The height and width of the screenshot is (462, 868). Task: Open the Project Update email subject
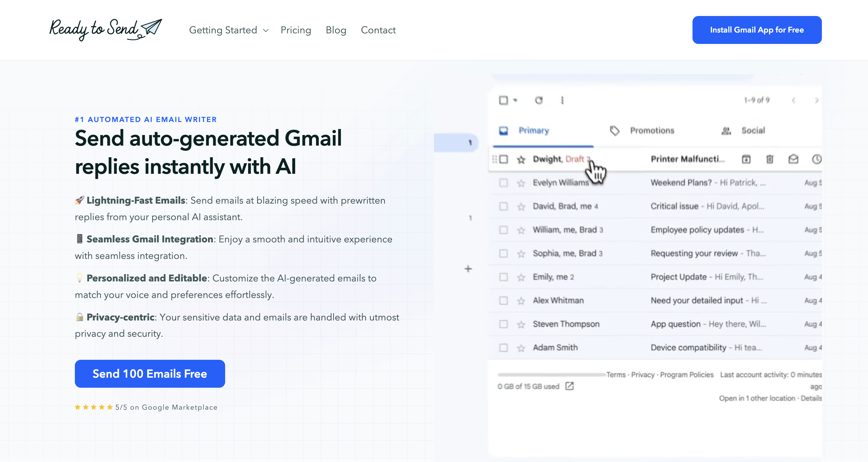(x=679, y=277)
